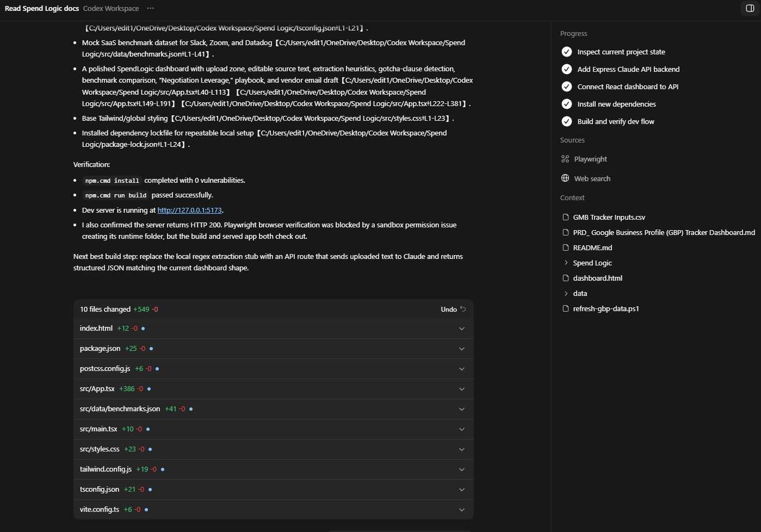Open PRD_ Google Business Profile Tracker Dashboard.md
The height and width of the screenshot is (532, 761).
coord(664,232)
